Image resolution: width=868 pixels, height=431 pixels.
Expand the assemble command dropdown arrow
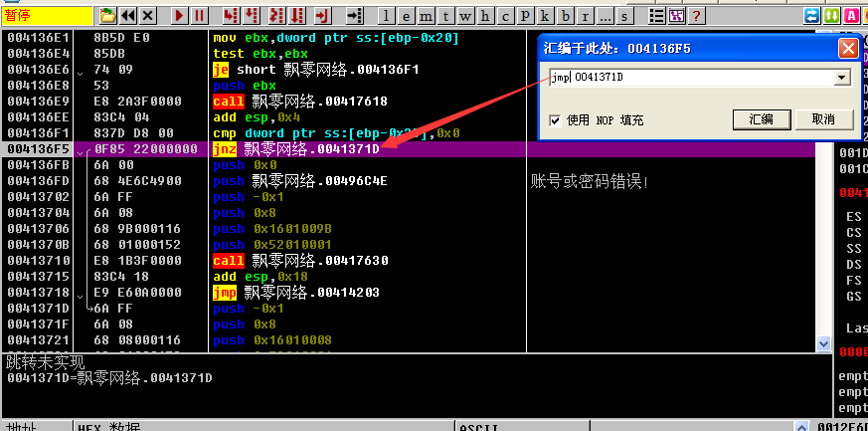pos(842,78)
